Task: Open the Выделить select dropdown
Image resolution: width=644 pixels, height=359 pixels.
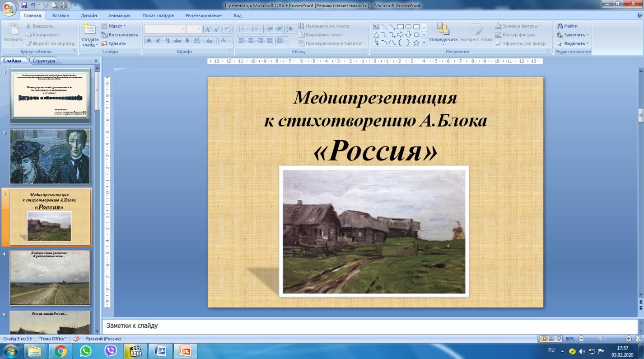Action: 573,43
